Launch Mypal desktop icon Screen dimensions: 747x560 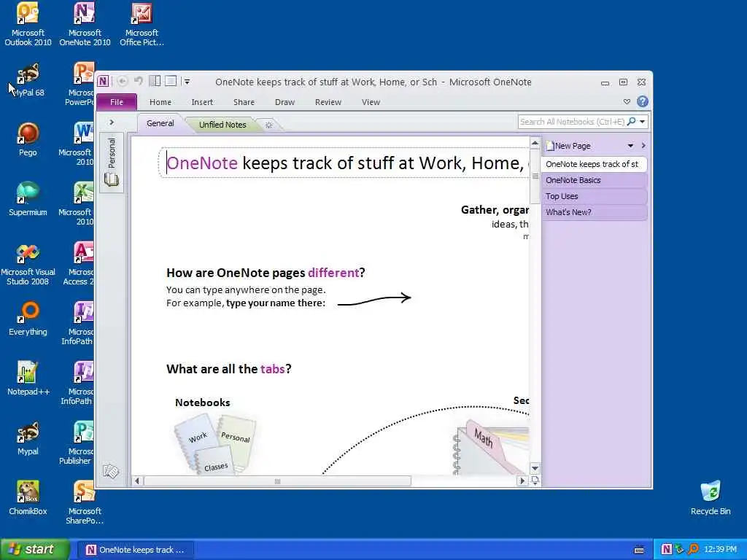click(x=28, y=438)
